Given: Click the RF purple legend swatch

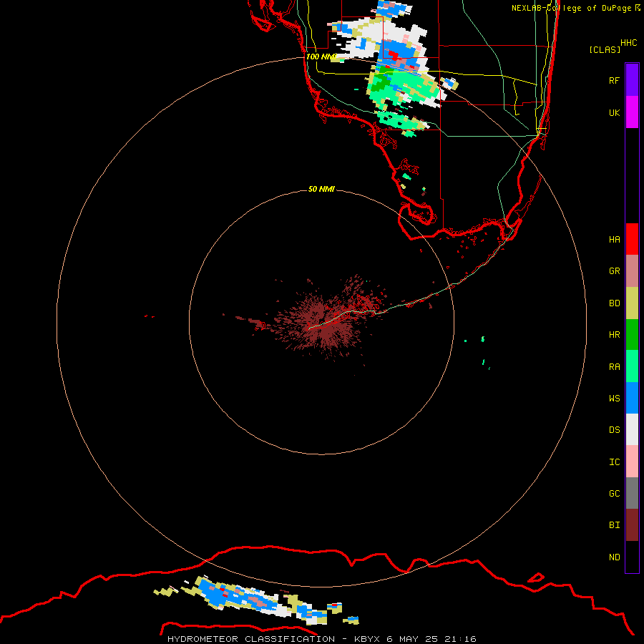Looking at the screenshot, I should click(x=632, y=80).
